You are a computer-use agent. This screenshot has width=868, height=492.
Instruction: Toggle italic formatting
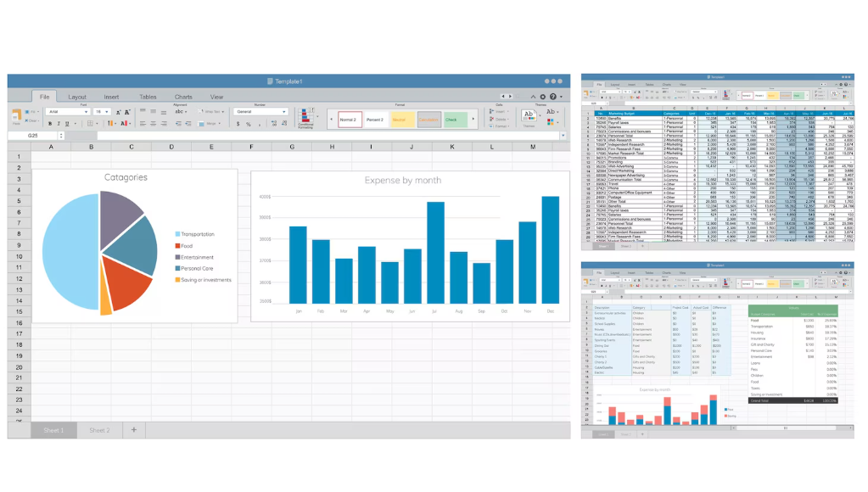click(x=59, y=124)
